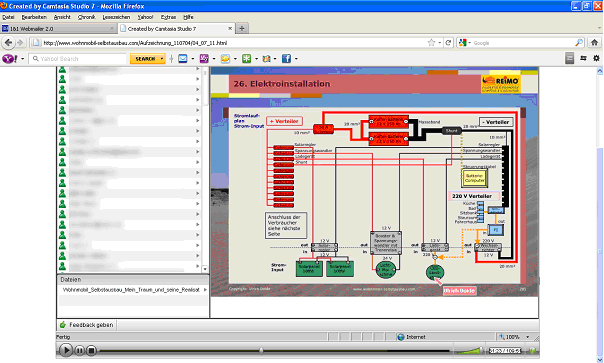Open the Facebook toolbar icon

point(286,59)
